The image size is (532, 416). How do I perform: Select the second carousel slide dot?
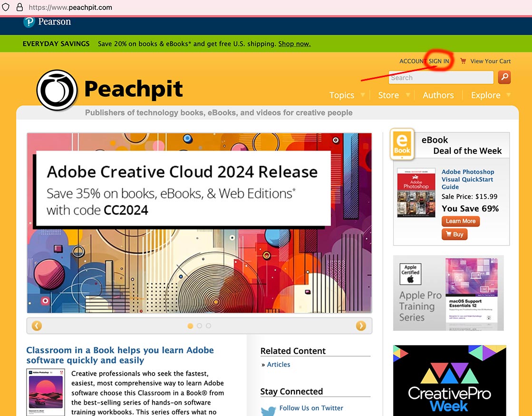pos(199,326)
